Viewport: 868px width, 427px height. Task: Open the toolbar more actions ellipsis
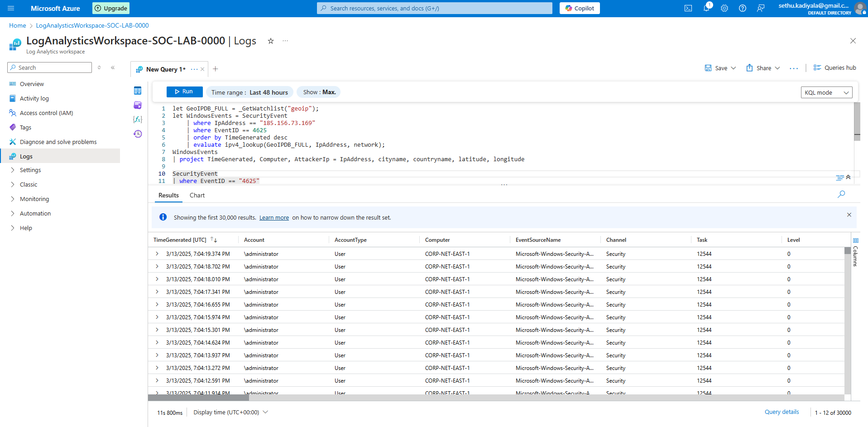click(794, 68)
